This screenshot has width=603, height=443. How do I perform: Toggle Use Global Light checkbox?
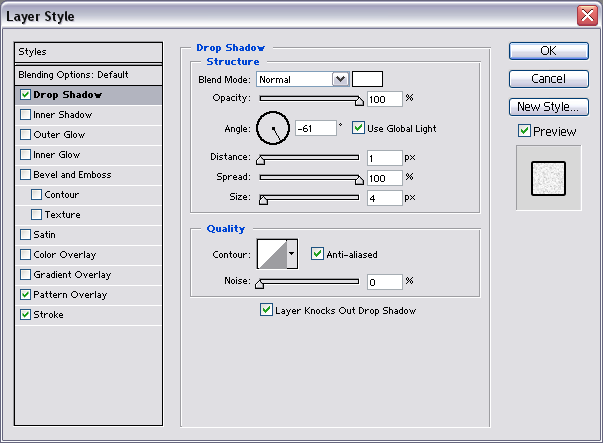pos(358,128)
